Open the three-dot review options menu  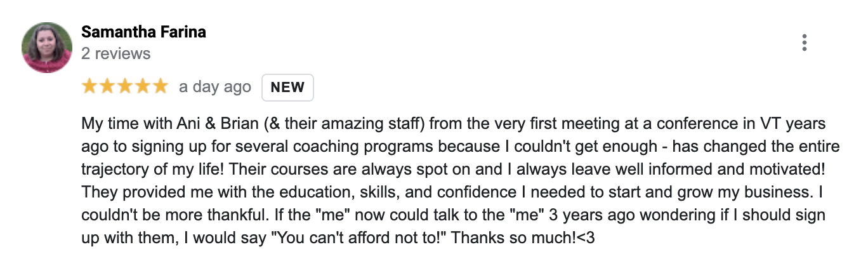[x=804, y=43]
